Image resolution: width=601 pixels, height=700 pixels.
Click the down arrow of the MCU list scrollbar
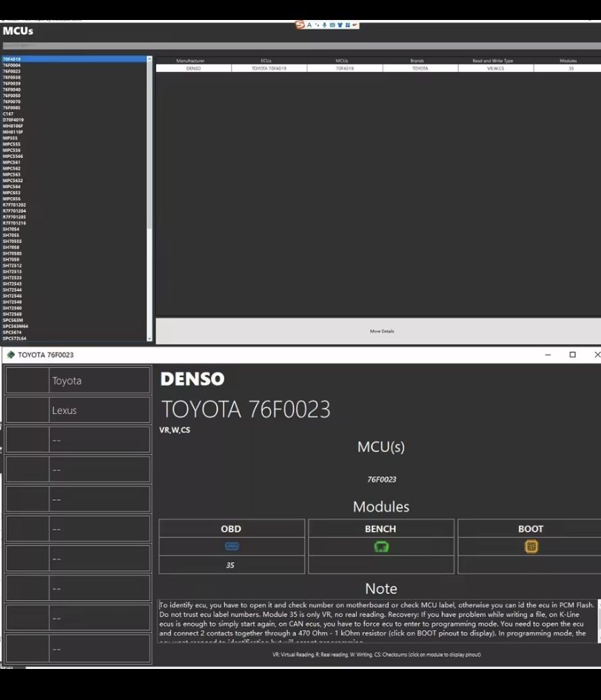(x=150, y=339)
